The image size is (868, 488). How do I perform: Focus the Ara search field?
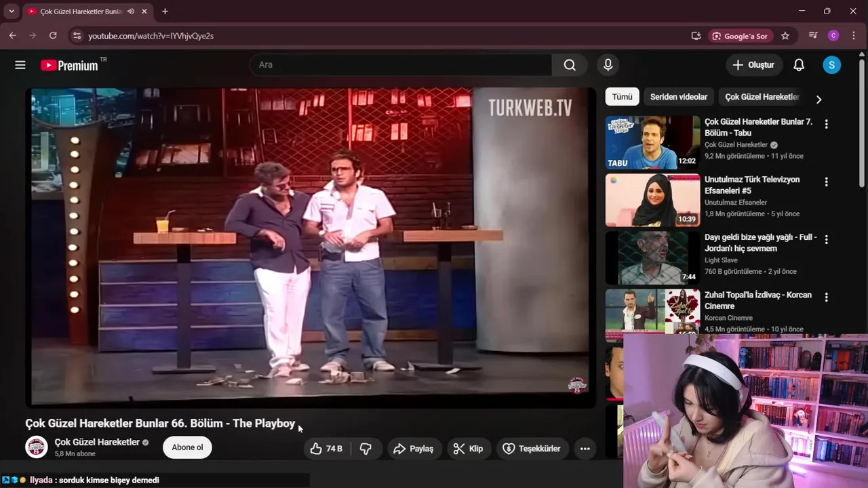(401, 65)
